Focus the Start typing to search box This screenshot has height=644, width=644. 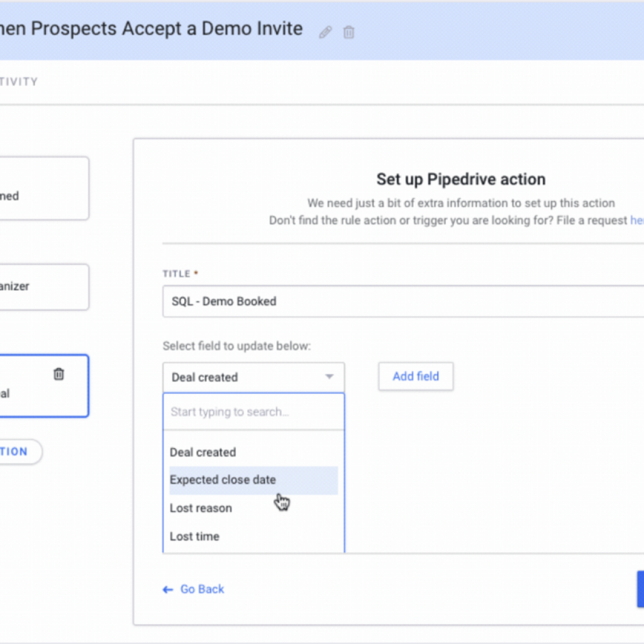(253, 411)
